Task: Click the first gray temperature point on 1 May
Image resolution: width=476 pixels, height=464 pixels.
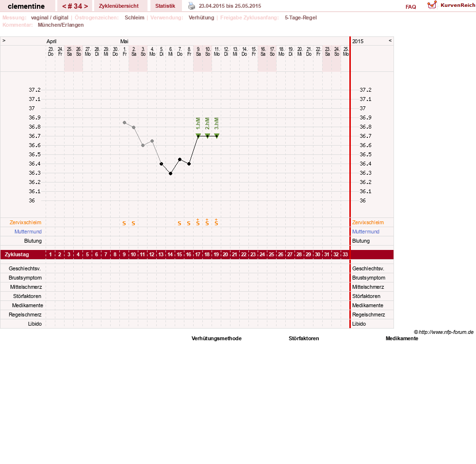Action: [x=125, y=123]
